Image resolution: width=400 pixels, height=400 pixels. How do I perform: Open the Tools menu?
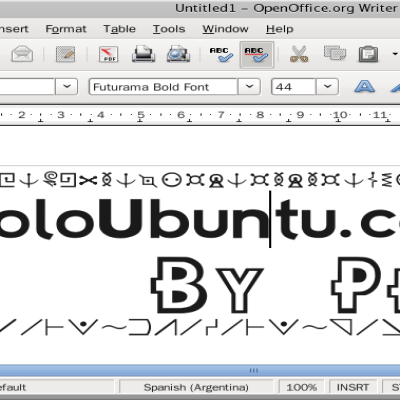[169, 29]
